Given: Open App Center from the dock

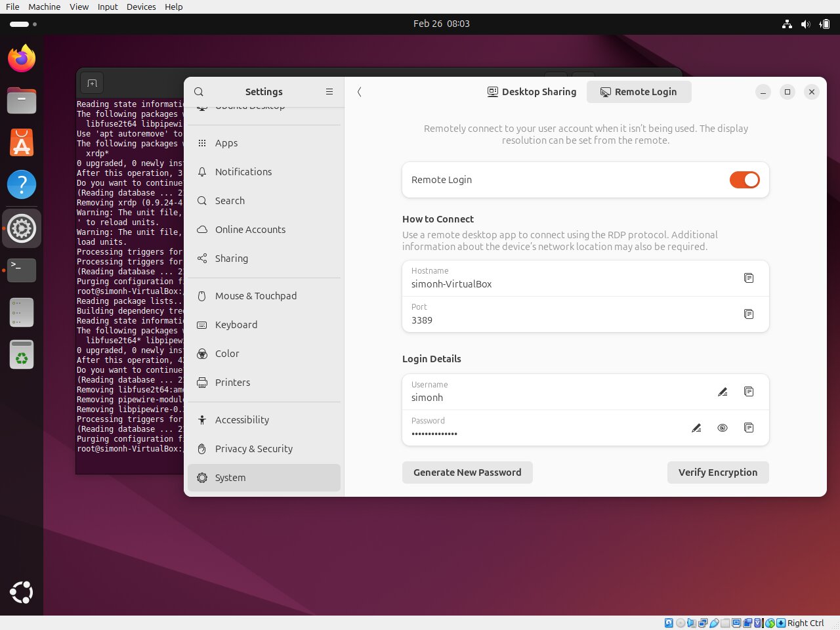Looking at the screenshot, I should pyautogui.click(x=22, y=142).
